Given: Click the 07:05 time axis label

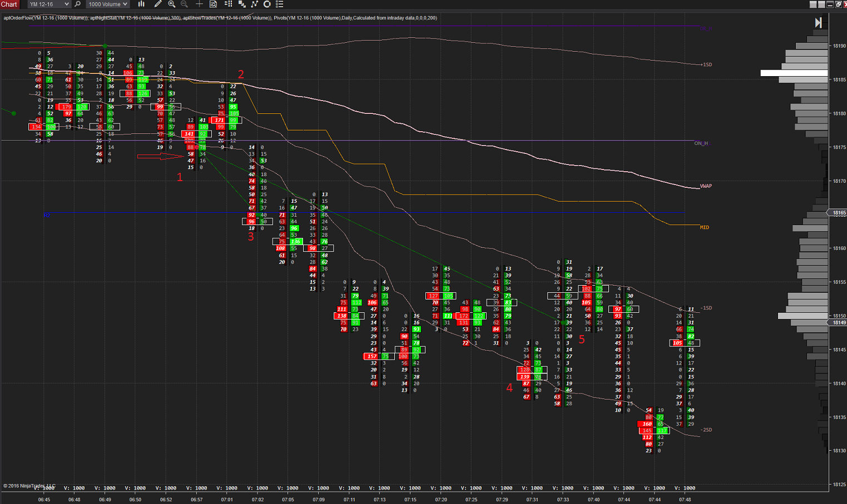Looking at the screenshot, I should pyautogui.click(x=288, y=500).
